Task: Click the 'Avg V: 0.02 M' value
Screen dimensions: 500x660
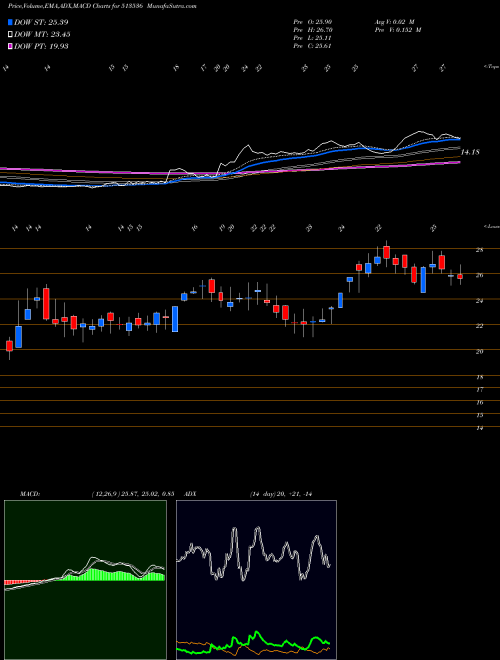Action: [397, 21]
